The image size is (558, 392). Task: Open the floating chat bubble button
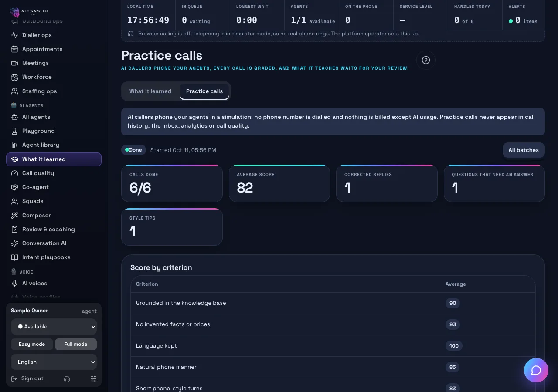tap(536, 370)
